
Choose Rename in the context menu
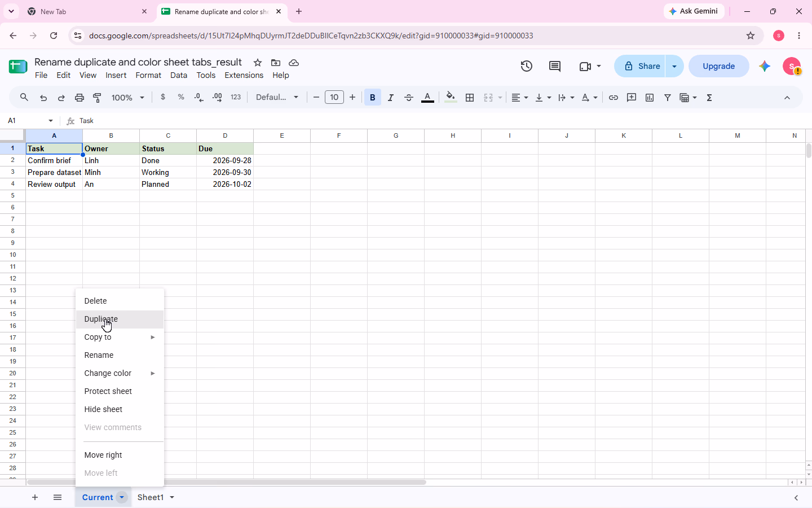pyautogui.click(x=120, y=355)
